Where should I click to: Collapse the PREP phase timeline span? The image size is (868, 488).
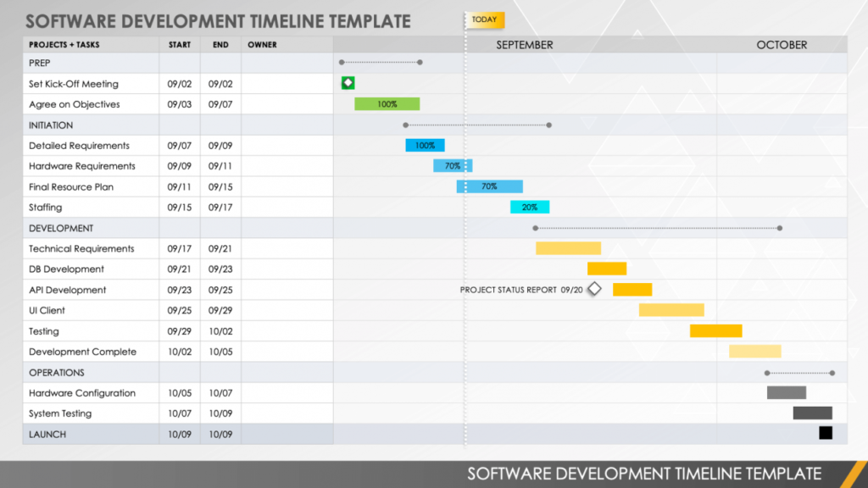pyautogui.click(x=380, y=62)
